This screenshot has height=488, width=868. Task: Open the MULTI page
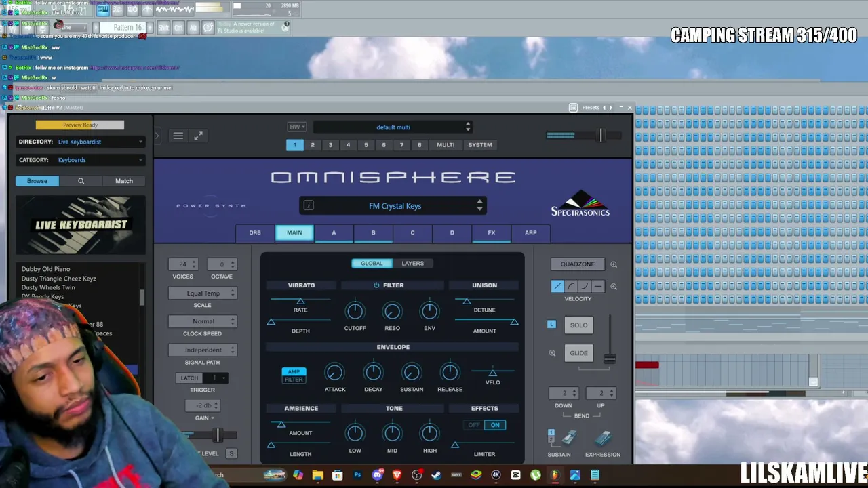coord(446,145)
